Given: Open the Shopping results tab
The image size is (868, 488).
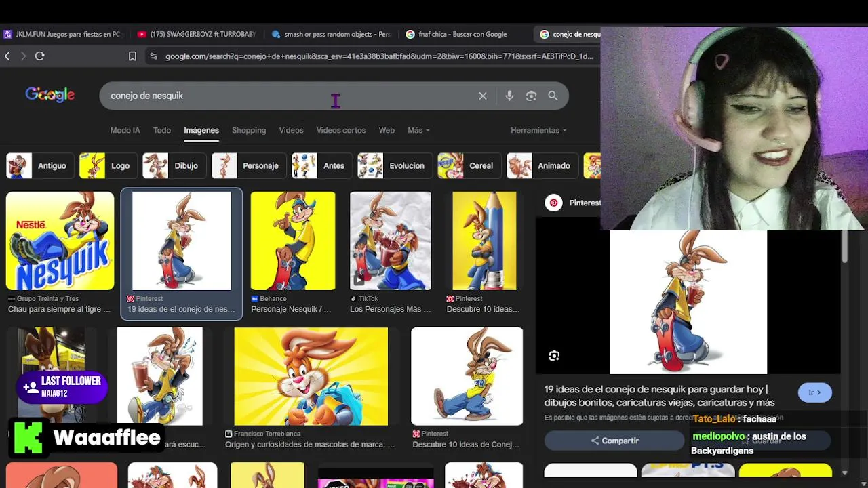Looking at the screenshot, I should [249, 130].
